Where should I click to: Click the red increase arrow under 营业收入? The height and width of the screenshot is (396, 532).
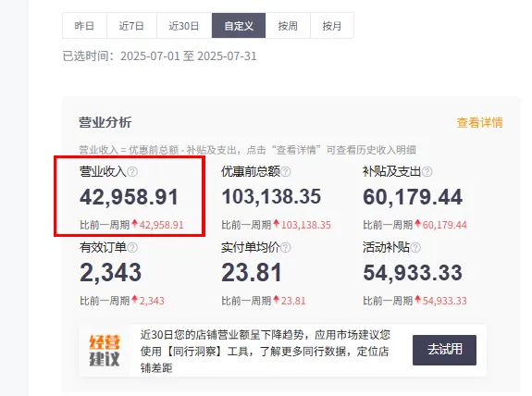click(x=135, y=224)
